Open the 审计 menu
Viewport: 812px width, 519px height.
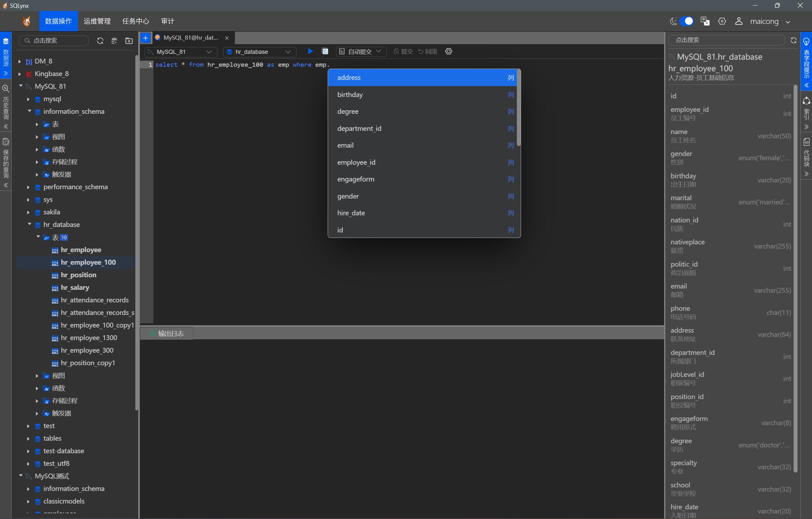(x=168, y=21)
